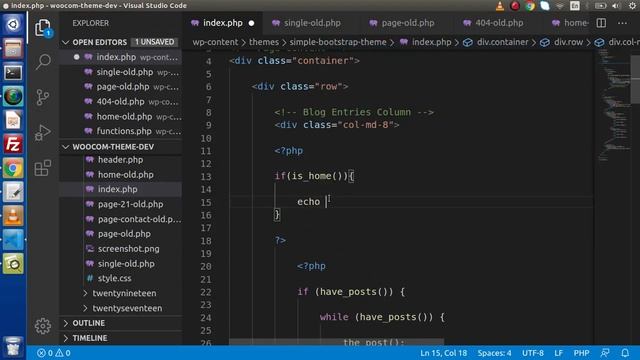Click div.row in the breadcrumb
Viewport: 640px width, 360px height.
[568, 42]
